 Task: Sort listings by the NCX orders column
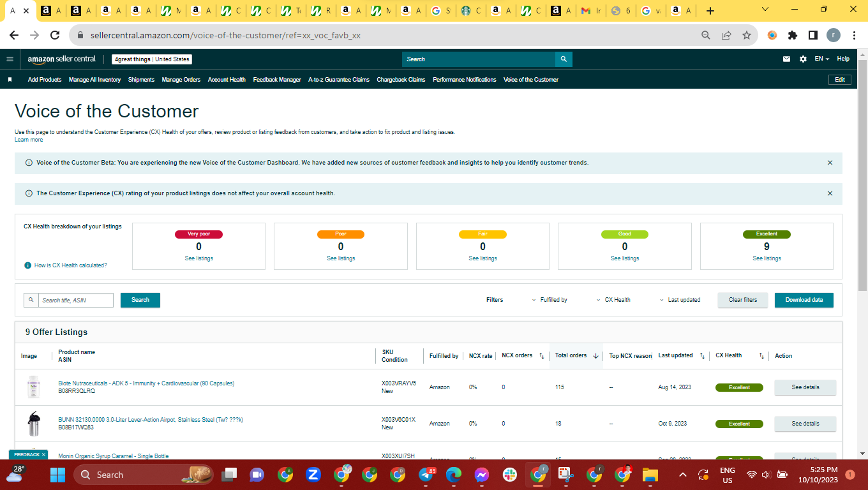[542, 356]
